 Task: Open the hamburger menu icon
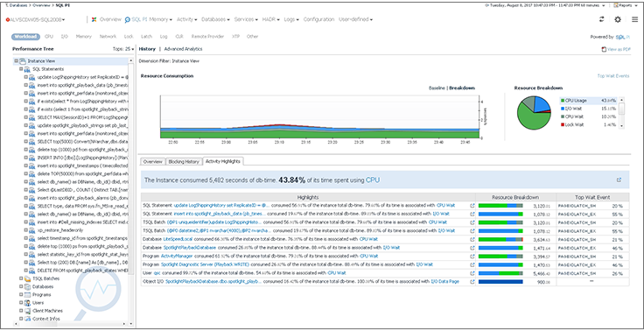tap(634, 19)
